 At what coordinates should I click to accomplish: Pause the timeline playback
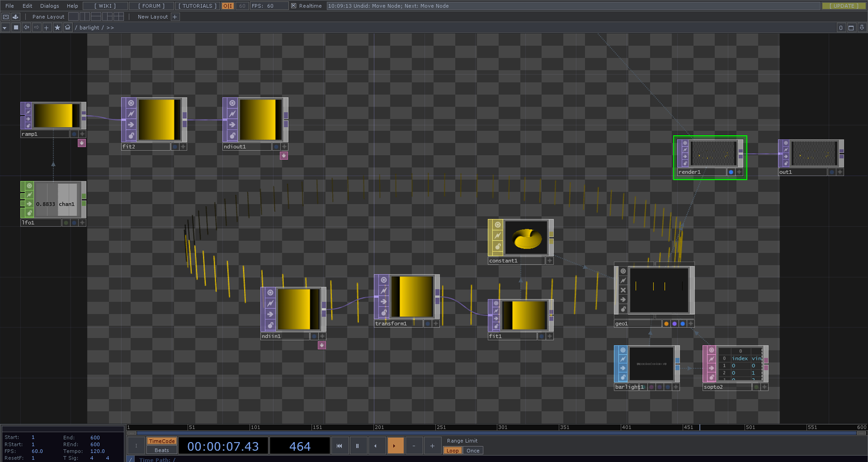(357, 446)
